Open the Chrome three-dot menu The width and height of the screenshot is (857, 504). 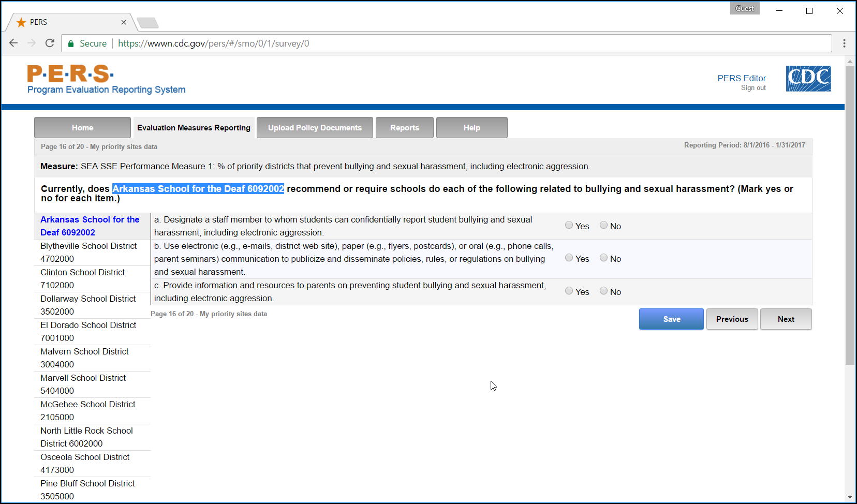[x=844, y=43]
